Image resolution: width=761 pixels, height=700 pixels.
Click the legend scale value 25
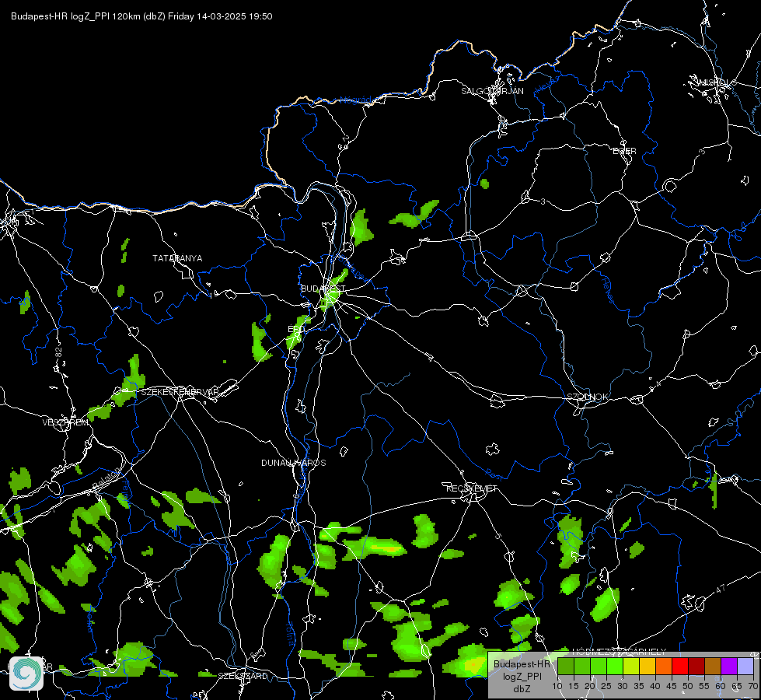point(606,686)
